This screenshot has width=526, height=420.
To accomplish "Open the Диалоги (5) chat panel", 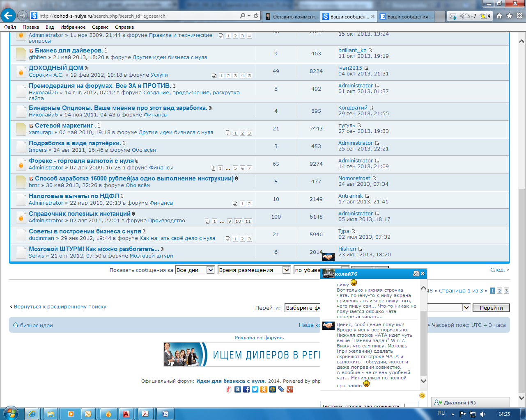I will 459,403.
